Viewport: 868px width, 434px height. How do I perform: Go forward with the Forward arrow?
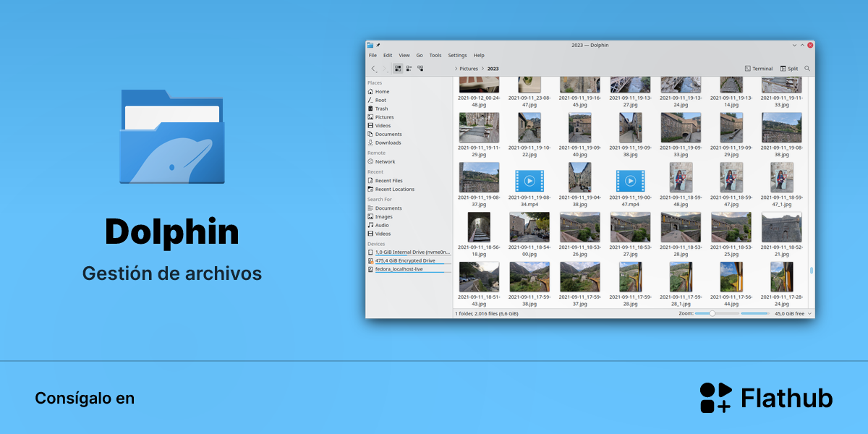pos(384,69)
